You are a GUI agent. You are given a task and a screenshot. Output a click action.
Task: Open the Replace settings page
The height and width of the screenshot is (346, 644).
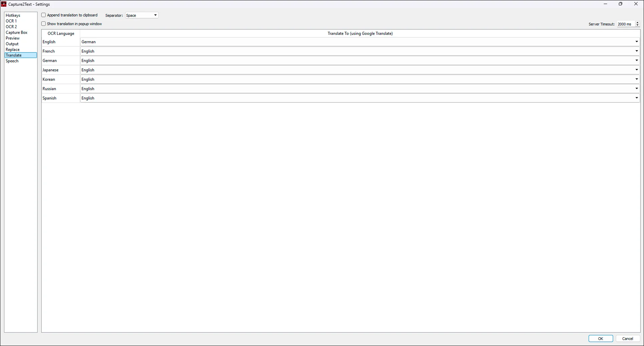pyautogui.click(x=21, y=50)
